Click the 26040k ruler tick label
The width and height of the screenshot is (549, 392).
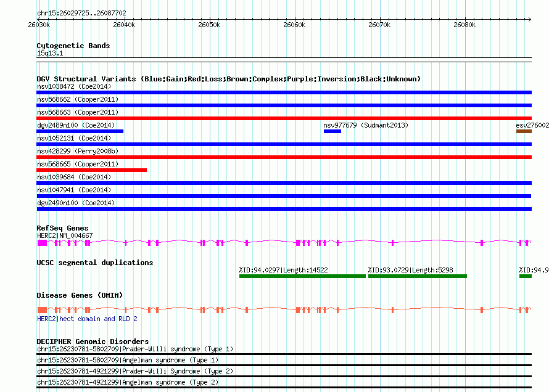124,25
